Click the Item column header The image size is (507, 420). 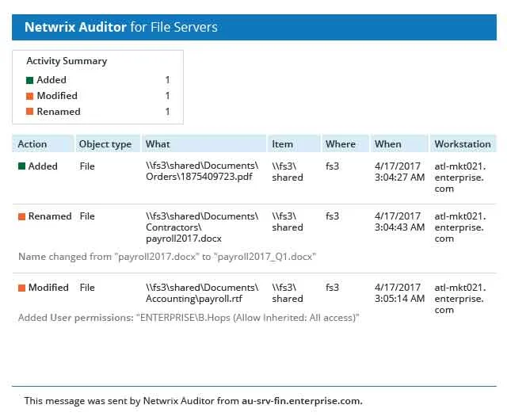(294, 144)
